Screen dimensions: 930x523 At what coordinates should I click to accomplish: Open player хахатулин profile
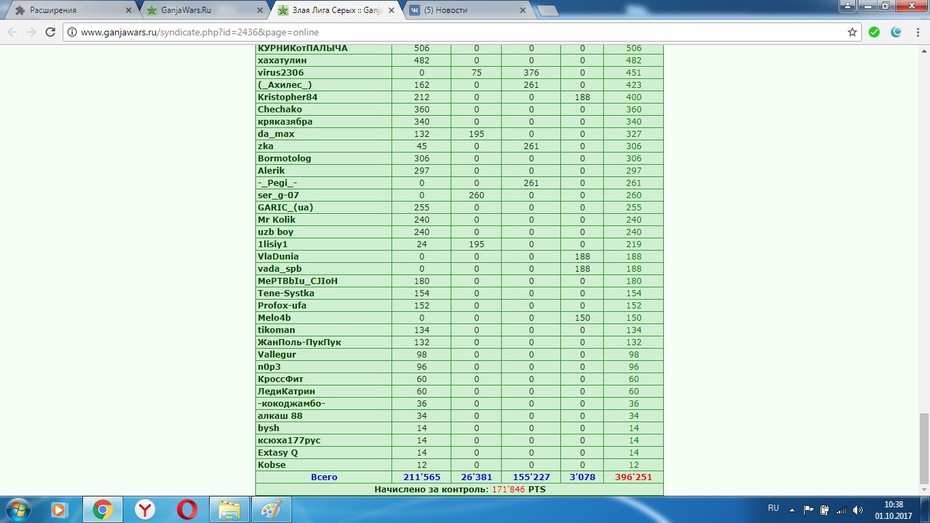point(282,60)
